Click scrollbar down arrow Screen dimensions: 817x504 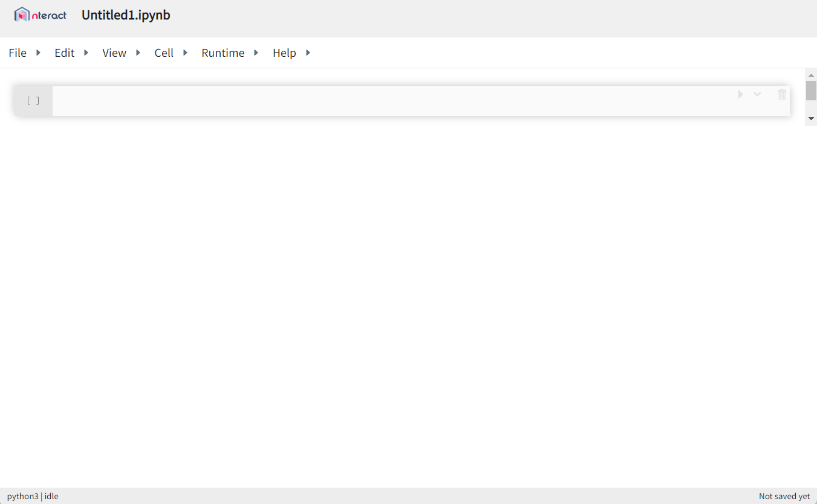click(812, 119)
